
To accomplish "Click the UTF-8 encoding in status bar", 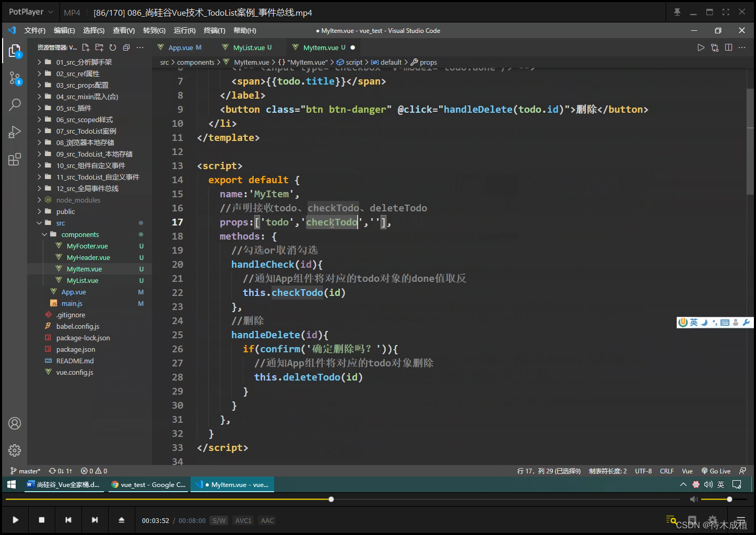I will tap(643, 471).
